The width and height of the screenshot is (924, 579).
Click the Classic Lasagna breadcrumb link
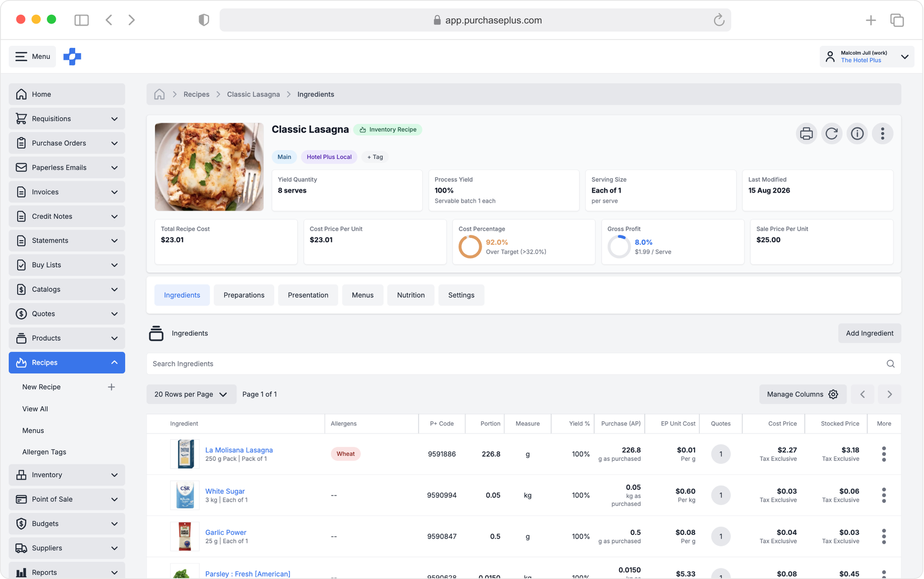[x=253, y=94]
